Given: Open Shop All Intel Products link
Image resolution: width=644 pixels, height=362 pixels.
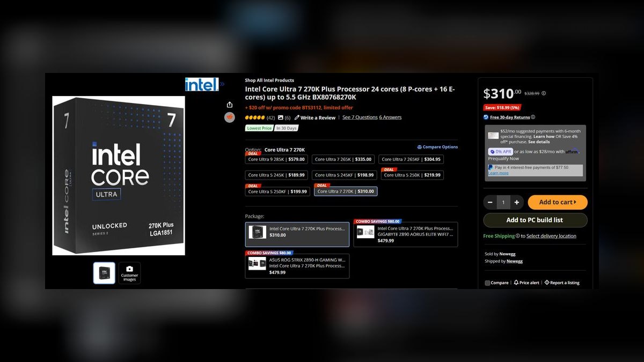Looking at the screenshot, I should (x=269, y=80).
